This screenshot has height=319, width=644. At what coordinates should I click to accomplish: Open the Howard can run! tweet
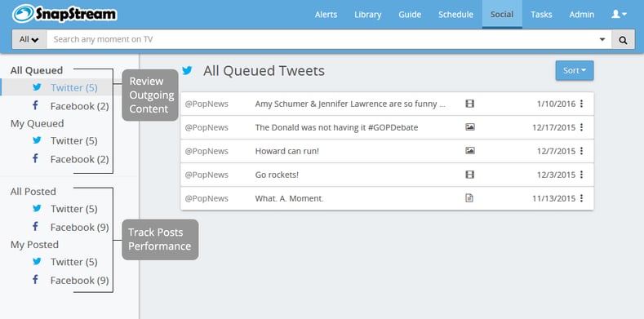(286, 151)
